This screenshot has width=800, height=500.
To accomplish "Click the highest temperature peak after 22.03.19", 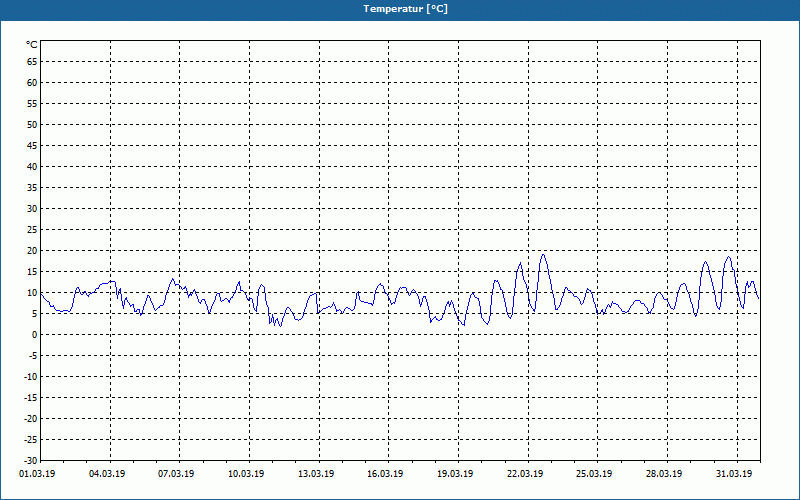I will (543, 255).
